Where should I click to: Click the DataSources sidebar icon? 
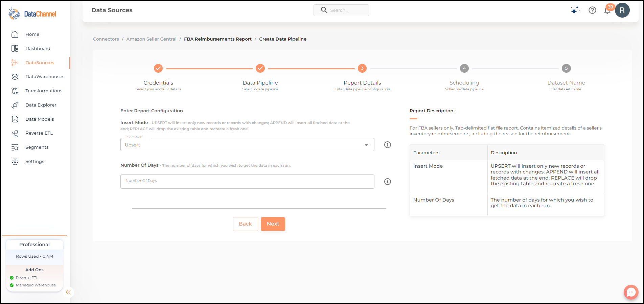pos(15,63)
